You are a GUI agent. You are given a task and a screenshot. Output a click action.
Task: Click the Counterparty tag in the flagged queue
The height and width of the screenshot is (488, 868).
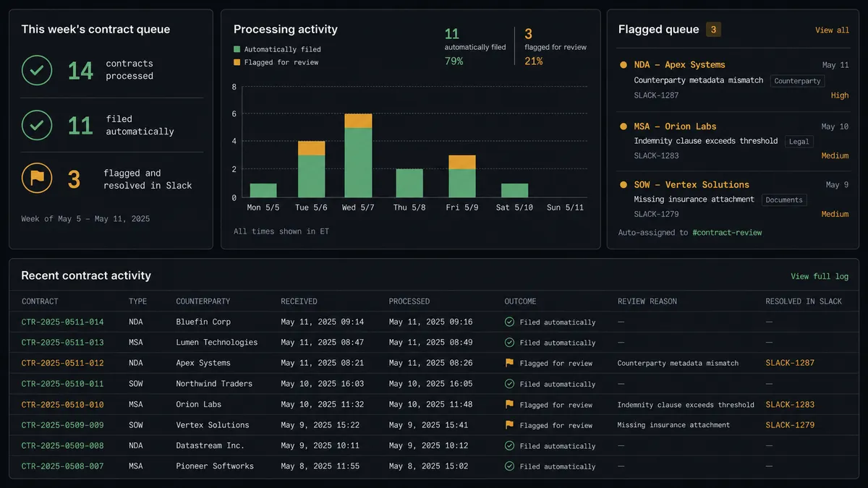797,81
